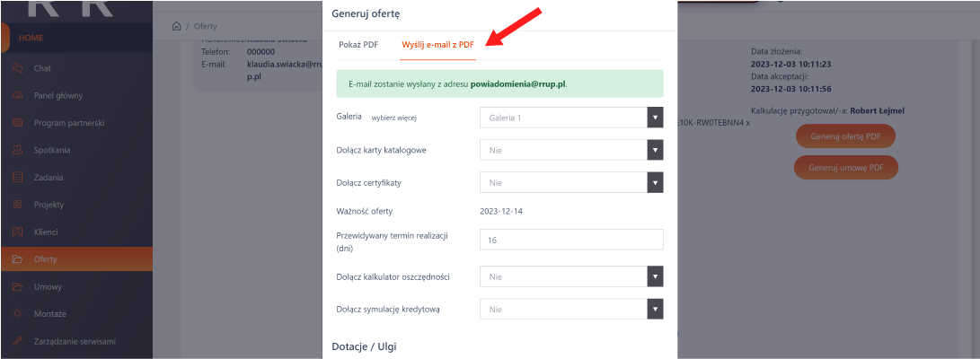The width and height of the screenshot is (980, 359).
Task: Click the Przewidywany termin realizacji input field
Action: (571, 240)
